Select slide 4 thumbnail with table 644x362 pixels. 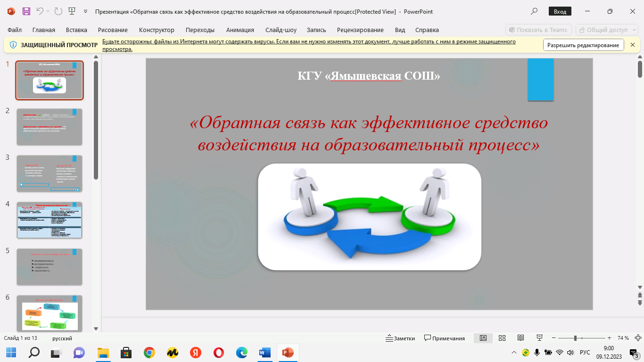point(50,220)
